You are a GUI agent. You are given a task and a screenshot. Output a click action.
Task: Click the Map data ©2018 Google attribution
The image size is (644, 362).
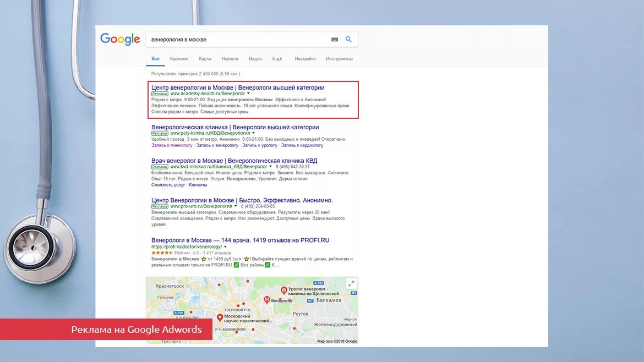click(337, 341)
